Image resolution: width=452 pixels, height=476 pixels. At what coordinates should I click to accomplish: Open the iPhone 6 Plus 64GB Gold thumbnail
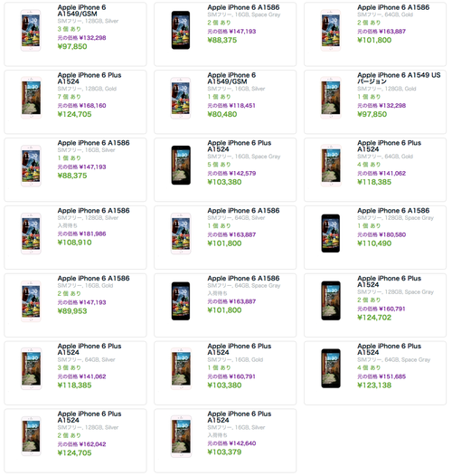(x=331, y=166)
